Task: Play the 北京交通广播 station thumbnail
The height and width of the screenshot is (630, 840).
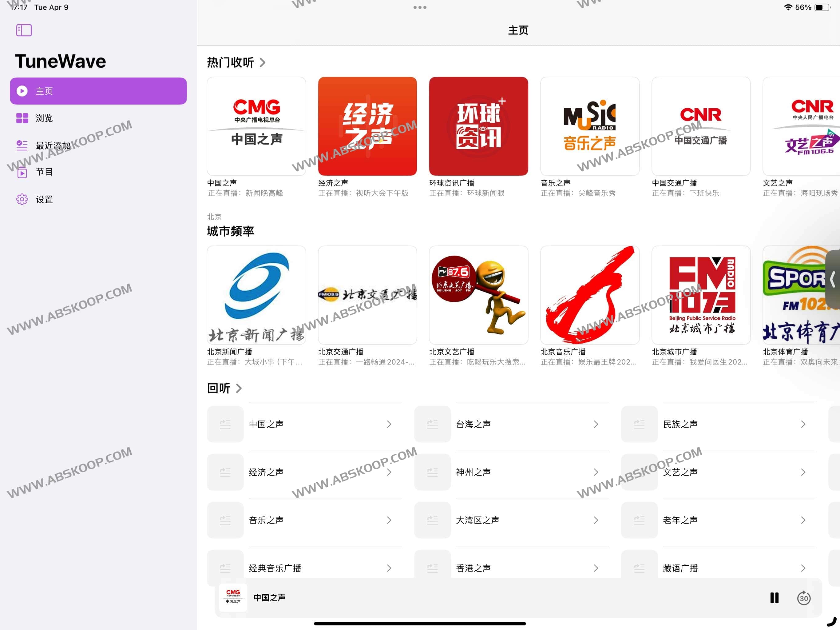Action: (367, 295)
